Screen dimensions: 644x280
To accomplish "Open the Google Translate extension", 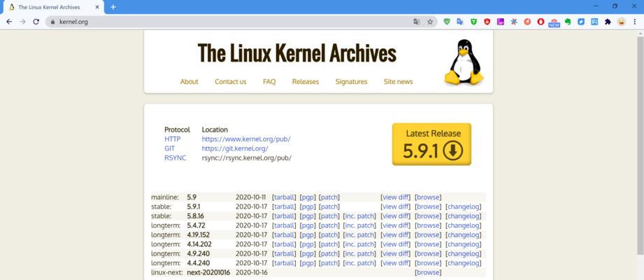I will [460, 22].
